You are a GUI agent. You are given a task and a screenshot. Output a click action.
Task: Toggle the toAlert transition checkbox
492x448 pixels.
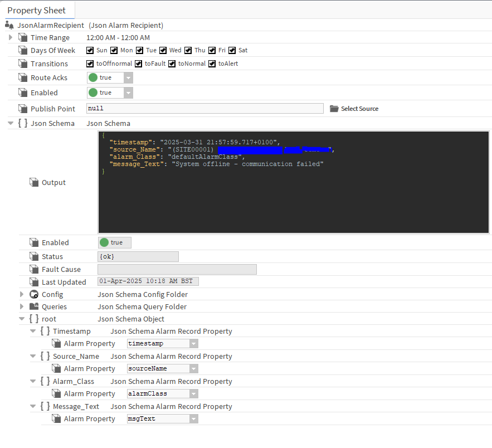(212, 64)
